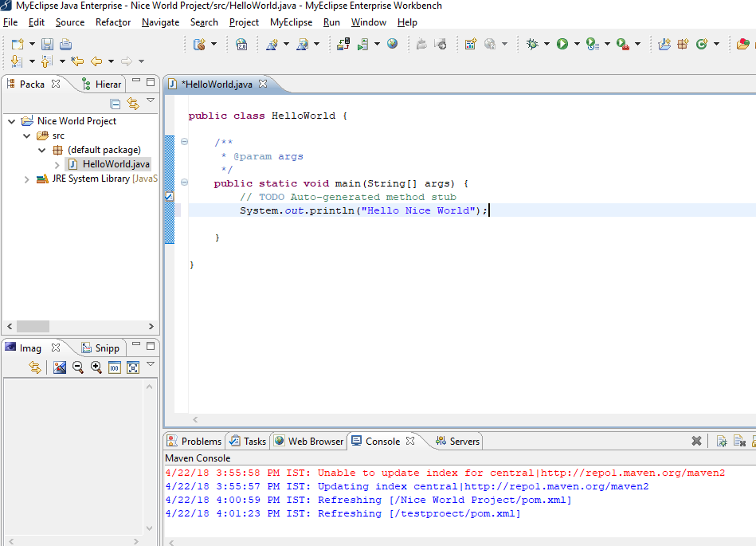756x546 pixels.
Task: Select HelloWorld.java in the package tree
Action: (116, 164)
